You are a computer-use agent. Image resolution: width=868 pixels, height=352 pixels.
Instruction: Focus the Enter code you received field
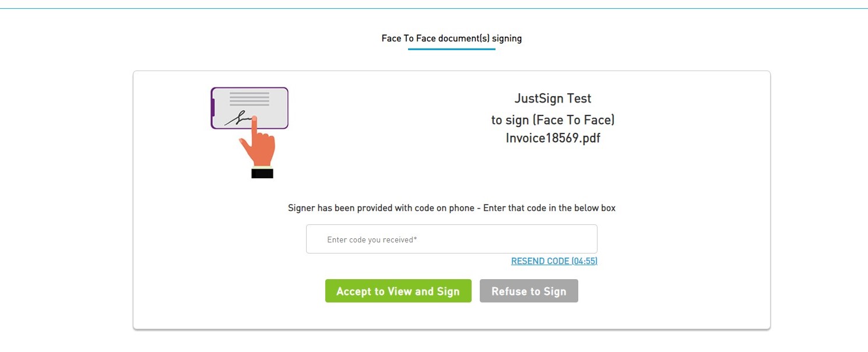click(451, 239)
